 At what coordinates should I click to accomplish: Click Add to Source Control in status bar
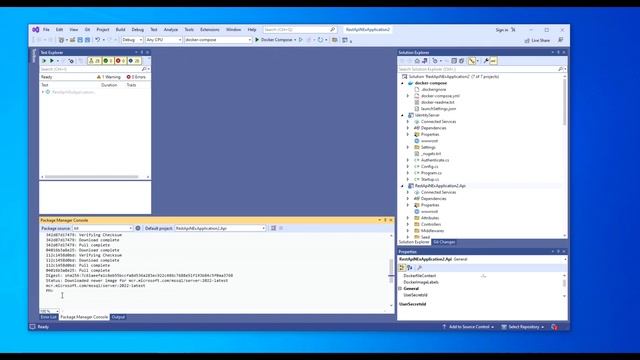[468, 327]
